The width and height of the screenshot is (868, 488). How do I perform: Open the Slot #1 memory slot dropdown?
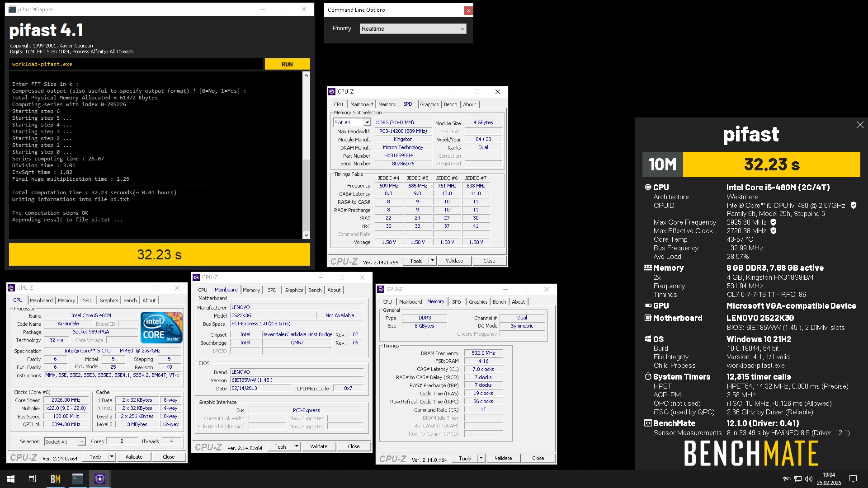point(352,122)
